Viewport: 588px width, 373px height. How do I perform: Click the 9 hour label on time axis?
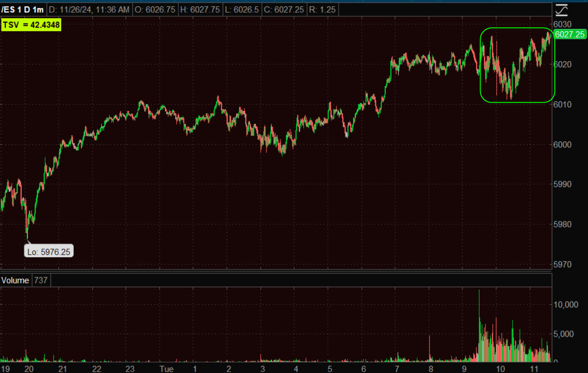(465, 369)
